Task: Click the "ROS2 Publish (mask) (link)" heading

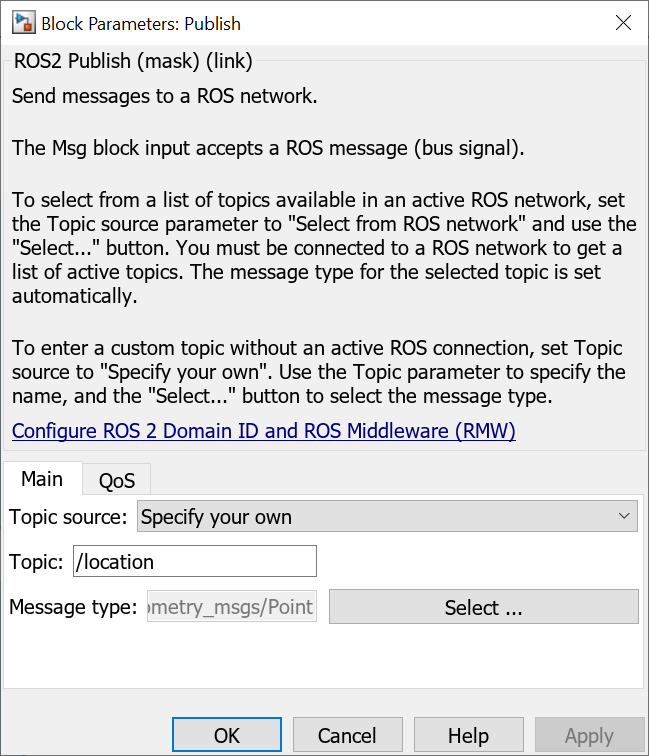Action: [133, 61]
